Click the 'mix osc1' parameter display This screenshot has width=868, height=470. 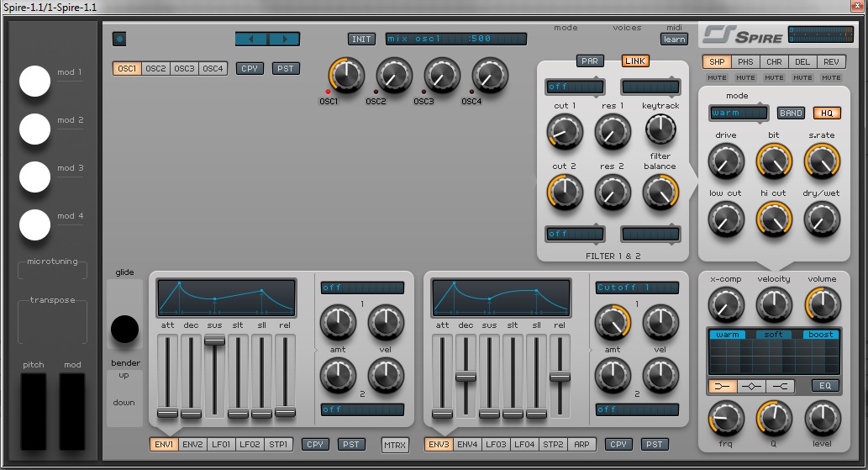point(455,39)
